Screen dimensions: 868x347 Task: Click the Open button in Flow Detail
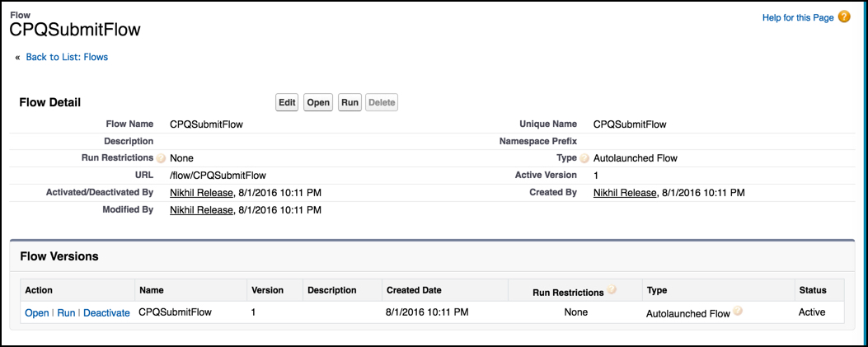[318, 102]
